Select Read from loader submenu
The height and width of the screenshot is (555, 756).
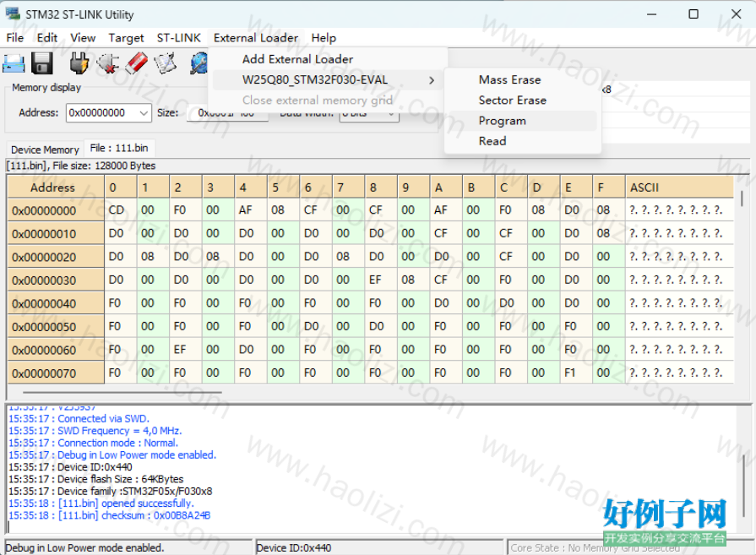tap(492, 141)
